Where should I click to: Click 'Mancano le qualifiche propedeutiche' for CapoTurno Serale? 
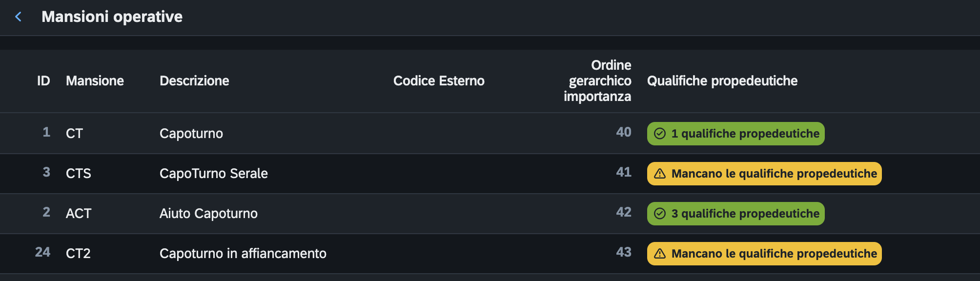764,174
